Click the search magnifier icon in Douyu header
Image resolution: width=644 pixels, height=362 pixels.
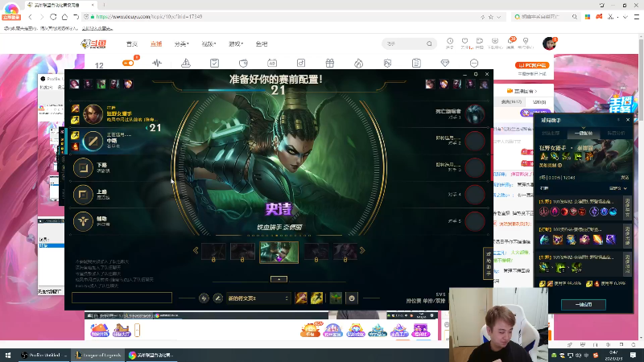click(429, 43)
